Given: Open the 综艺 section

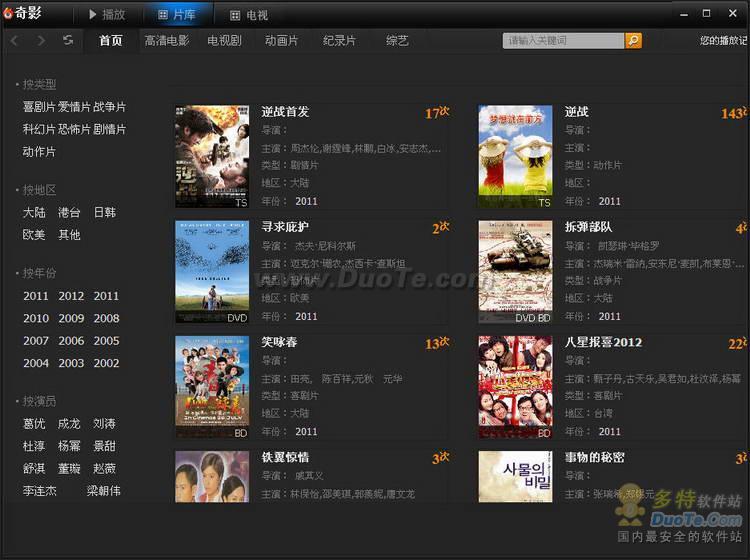Looking at the screenshot, I should click(x=397, y=41).
